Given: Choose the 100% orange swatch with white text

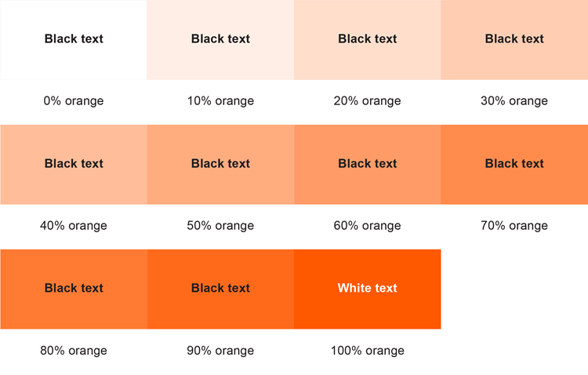Looking at the screenshot, I should (368, 289).
